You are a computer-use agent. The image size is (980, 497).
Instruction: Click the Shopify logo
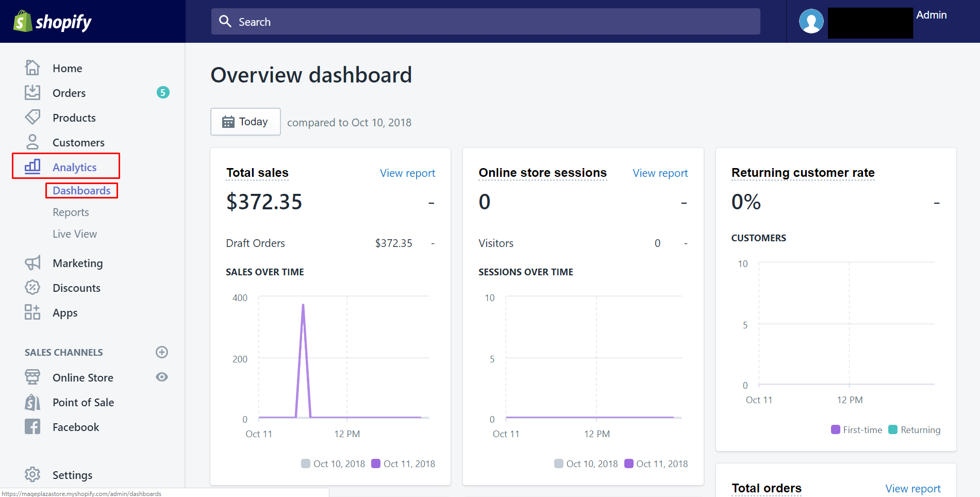(x=52, y=22)
